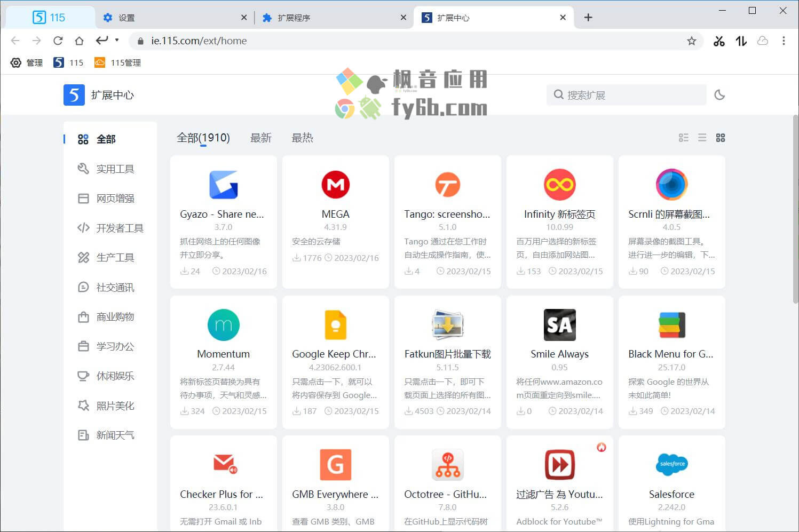799x532 pixels.
Task: Open the Smile Always title link
Action: pyautogui.click(x=559, y=354)
